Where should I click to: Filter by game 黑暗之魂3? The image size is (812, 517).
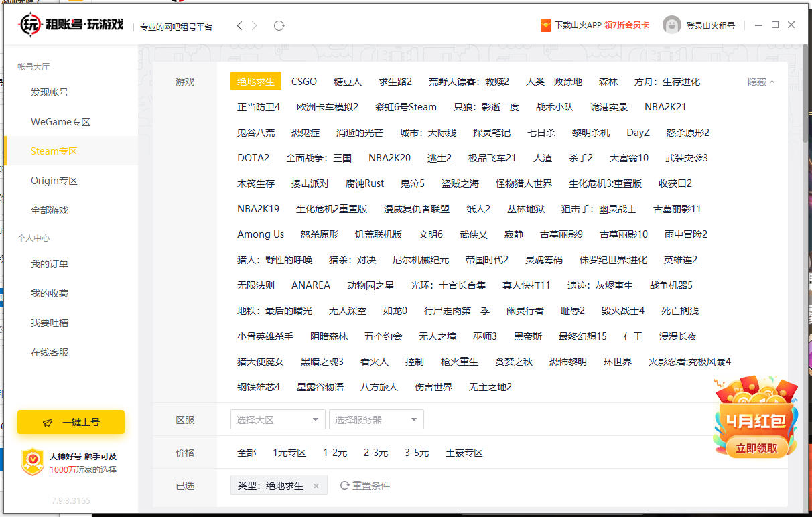click(322, 362)
